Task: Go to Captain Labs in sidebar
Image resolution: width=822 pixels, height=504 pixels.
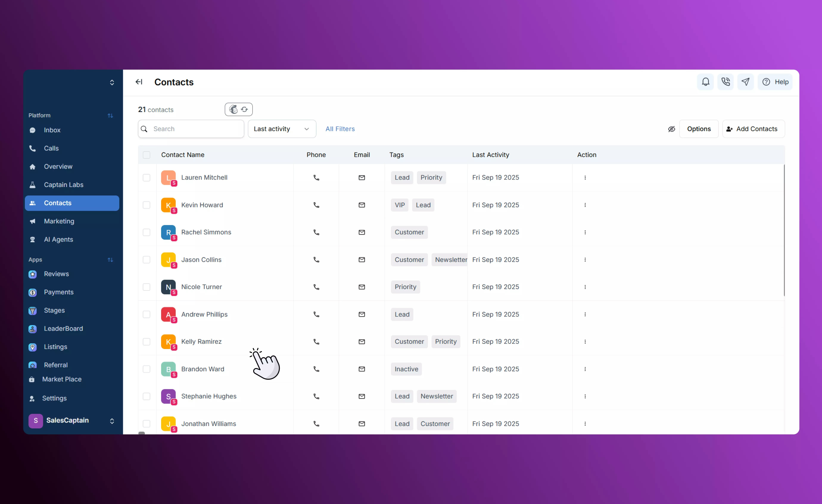Action: point(63,185)
